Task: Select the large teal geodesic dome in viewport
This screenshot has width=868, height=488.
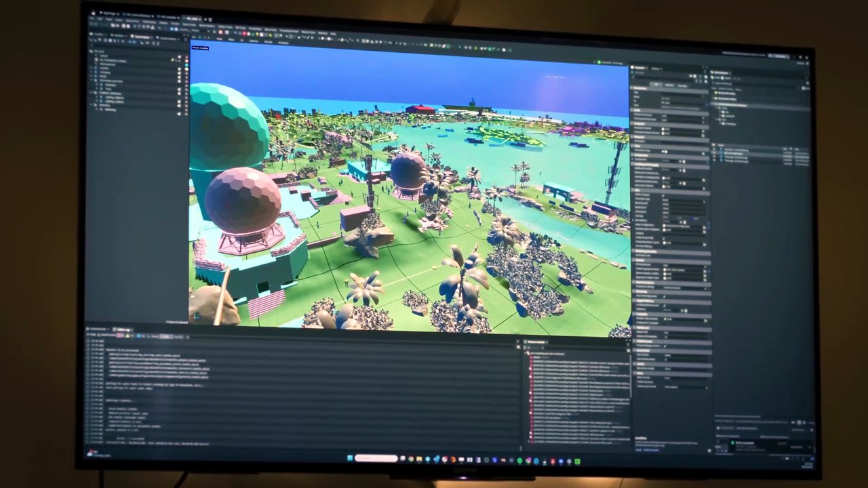Action: point(226,127)
